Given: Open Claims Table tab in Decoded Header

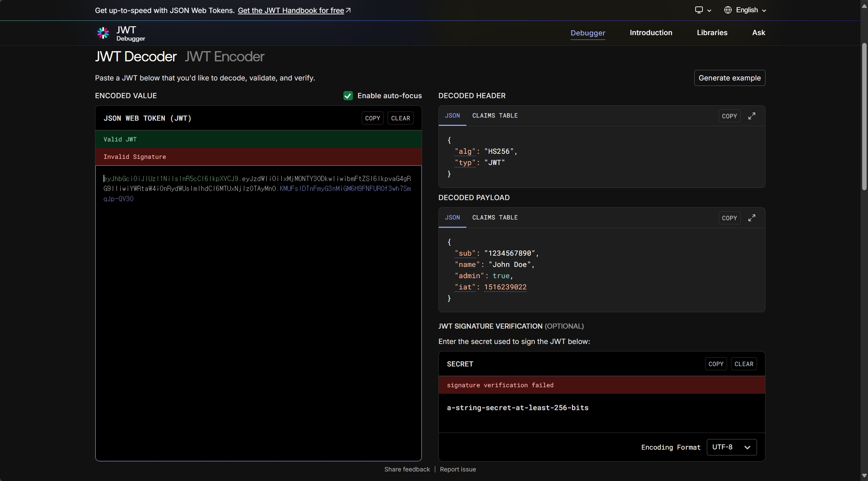Looking at the screenshot, I should (x=495, y=116).
